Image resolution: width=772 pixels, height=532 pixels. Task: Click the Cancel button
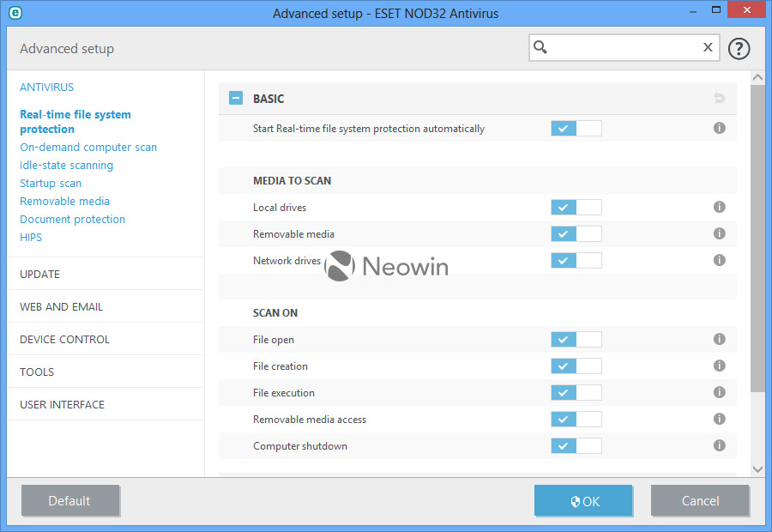(700, 500)
